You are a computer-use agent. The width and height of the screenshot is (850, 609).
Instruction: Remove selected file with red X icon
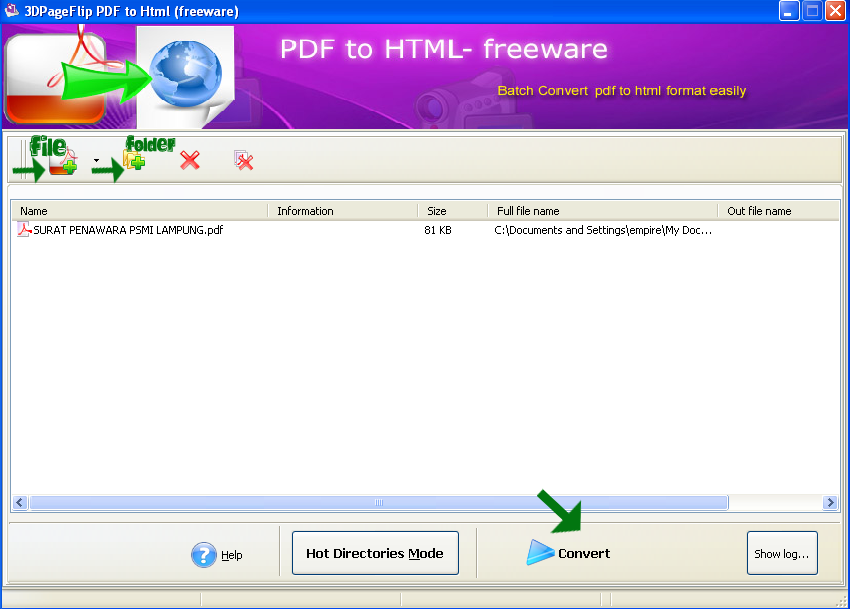click(190, 160)
